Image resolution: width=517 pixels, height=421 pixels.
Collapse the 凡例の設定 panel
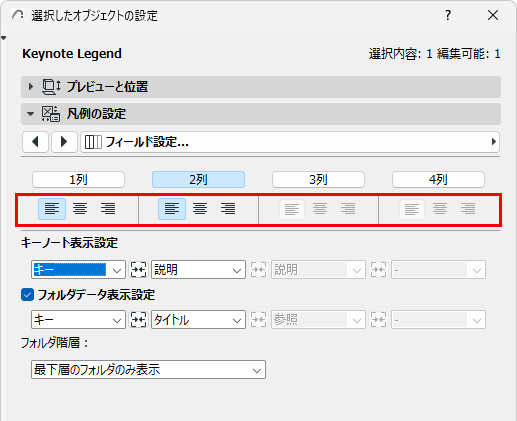(x=261, y=114)
